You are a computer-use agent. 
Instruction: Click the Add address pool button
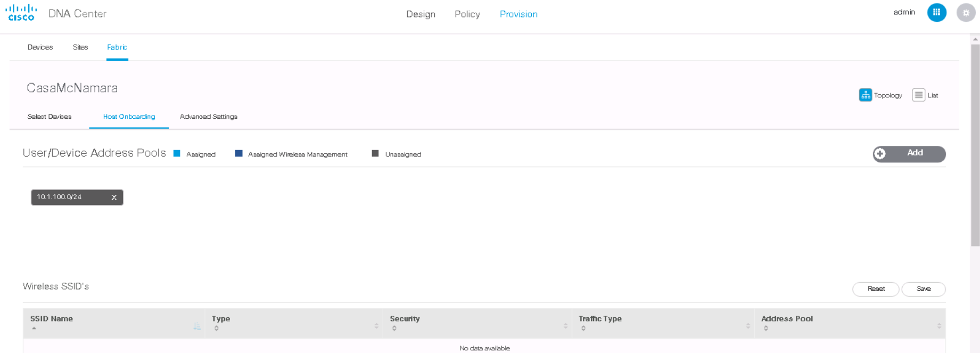tap(909, 154)
